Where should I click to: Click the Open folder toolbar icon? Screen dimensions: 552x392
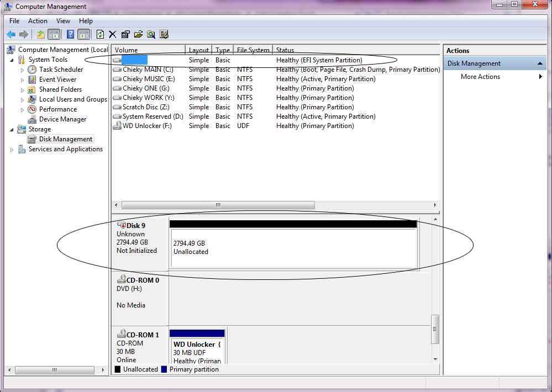(x=138, y=34)
